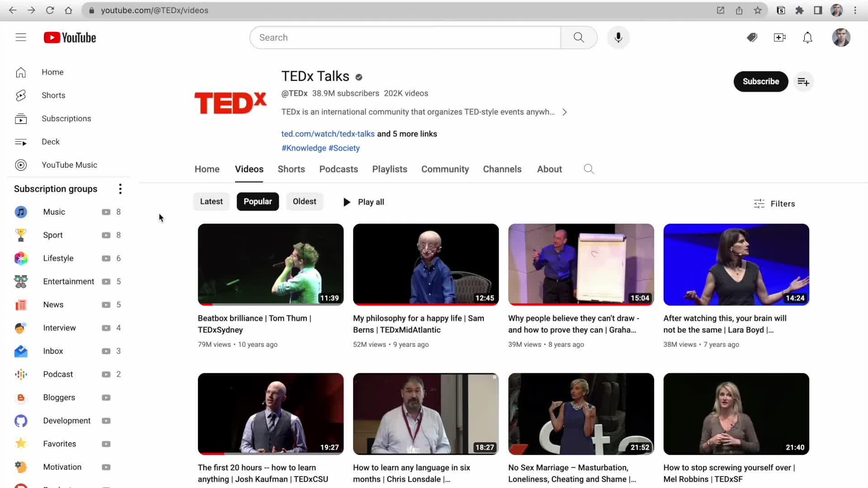Toggle the Popular sort chip
868x488 pixels.
(x=258, y=202)
